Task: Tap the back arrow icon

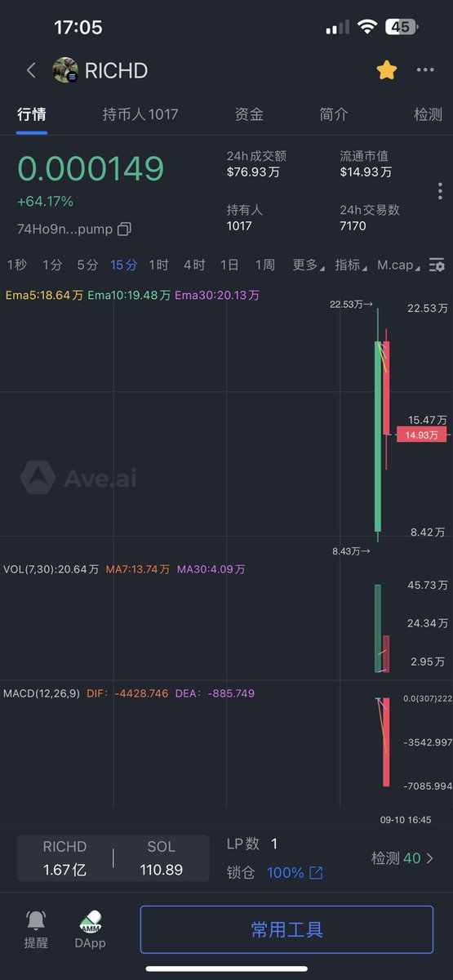Action: [x=31, y=70]
